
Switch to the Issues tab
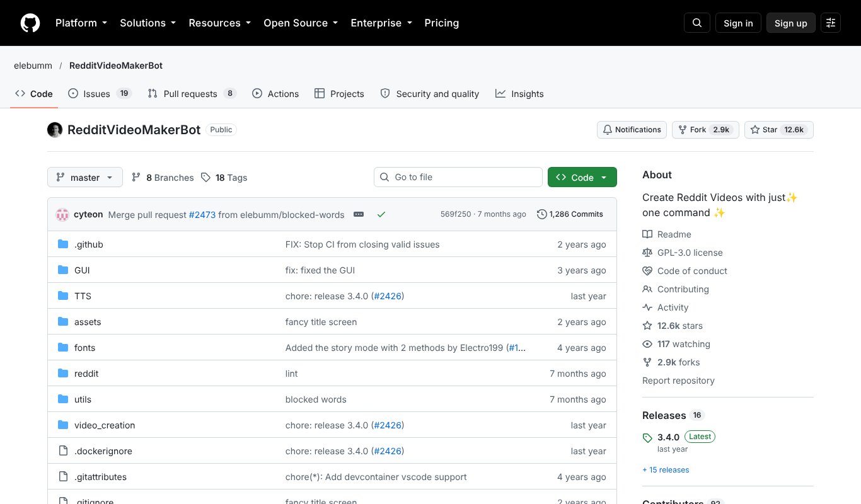click(x=99, y=93)
